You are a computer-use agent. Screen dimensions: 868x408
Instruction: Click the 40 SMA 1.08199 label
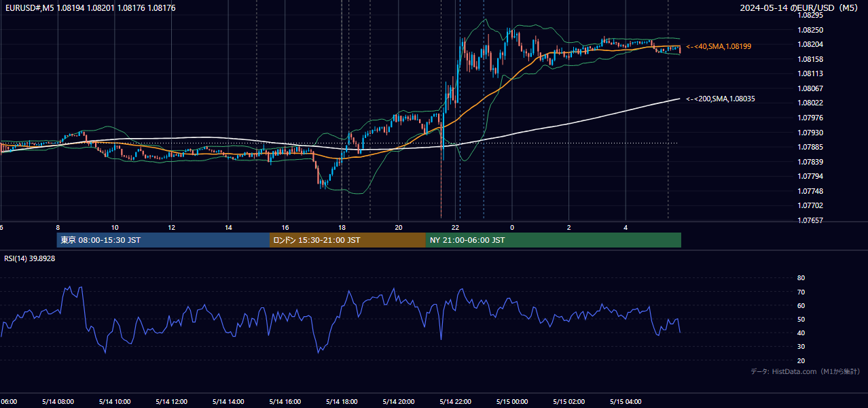719,46
